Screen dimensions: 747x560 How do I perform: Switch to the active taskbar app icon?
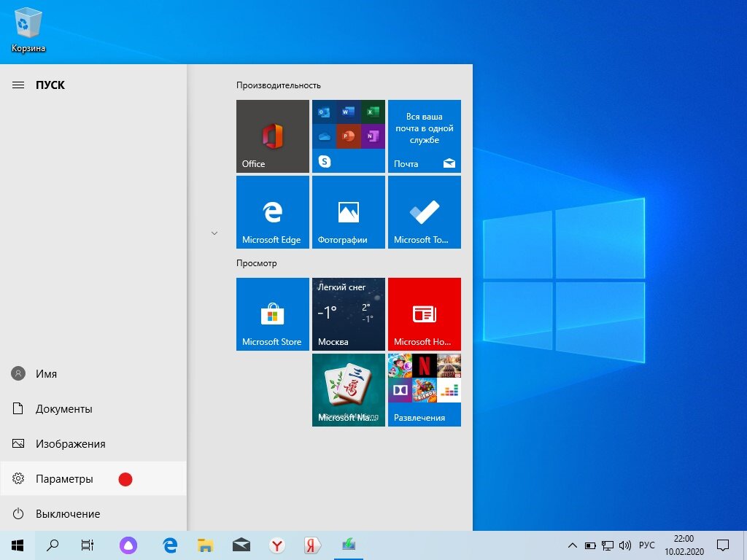349,545
